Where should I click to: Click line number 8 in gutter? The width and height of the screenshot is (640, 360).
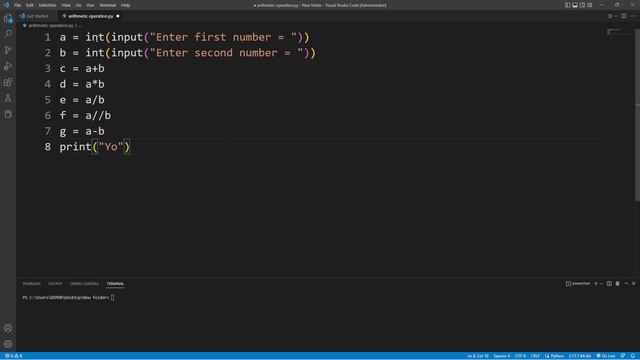click(48, 147)
